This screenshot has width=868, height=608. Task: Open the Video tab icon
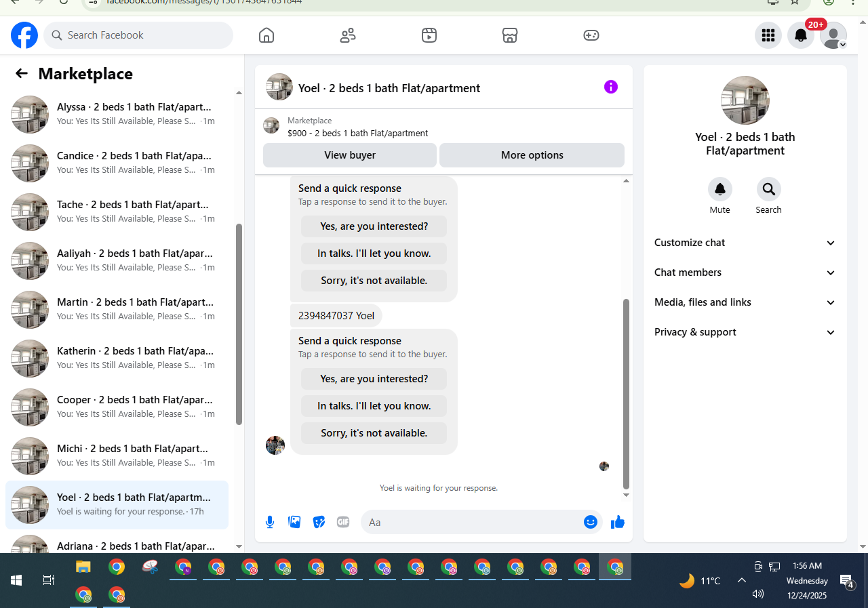click(x=429, y=35)
